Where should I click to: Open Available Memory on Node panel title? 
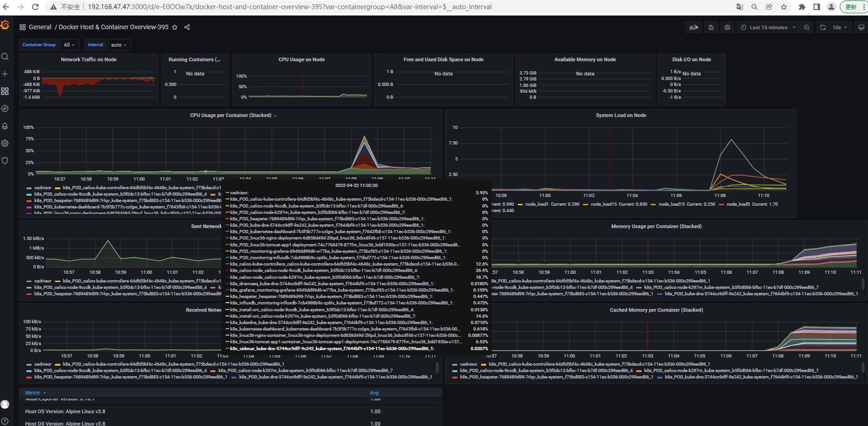[x=585, y=60]
